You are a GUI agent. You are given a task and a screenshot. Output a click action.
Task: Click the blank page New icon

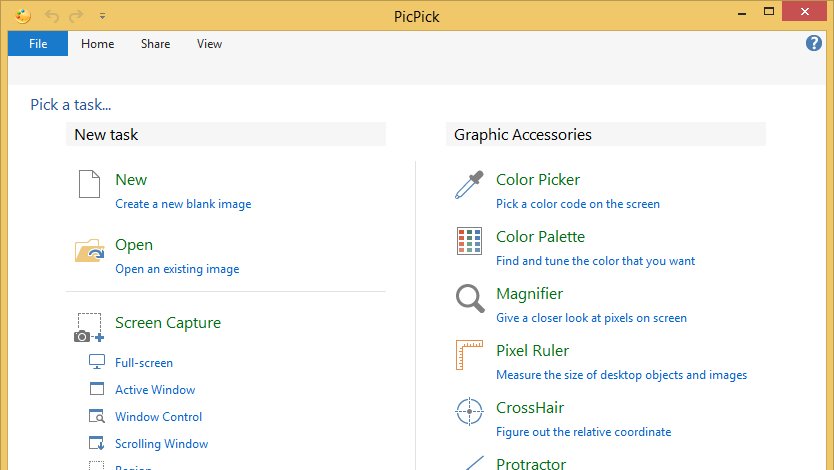89,184
